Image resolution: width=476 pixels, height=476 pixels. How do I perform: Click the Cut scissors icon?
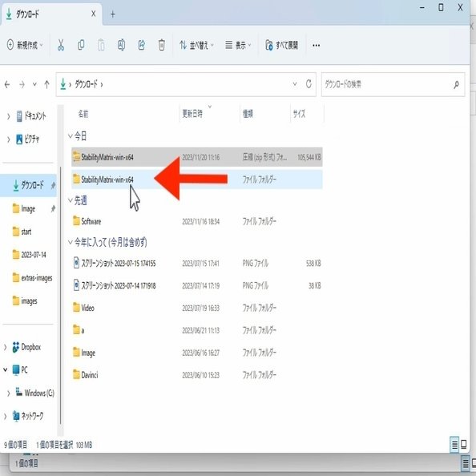click(61, 45)
